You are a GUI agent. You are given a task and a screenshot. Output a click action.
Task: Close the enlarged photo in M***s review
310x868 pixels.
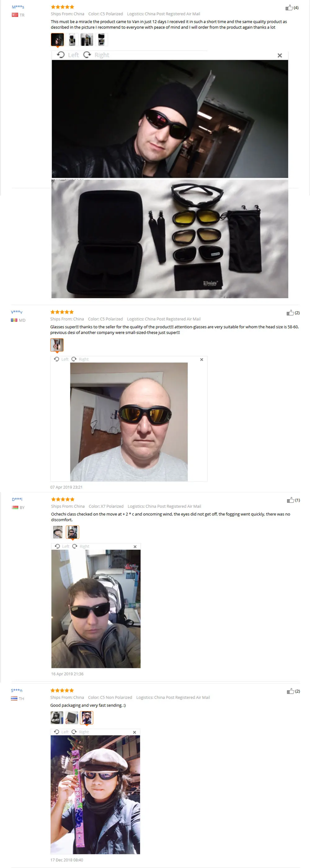(x=280, y=56)
